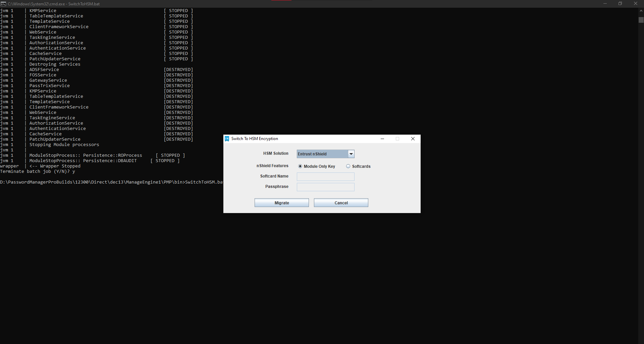This screenshot has height=344, width=644.
Task: Choose the Softcards radio option
Action: [x=348, y=166]
